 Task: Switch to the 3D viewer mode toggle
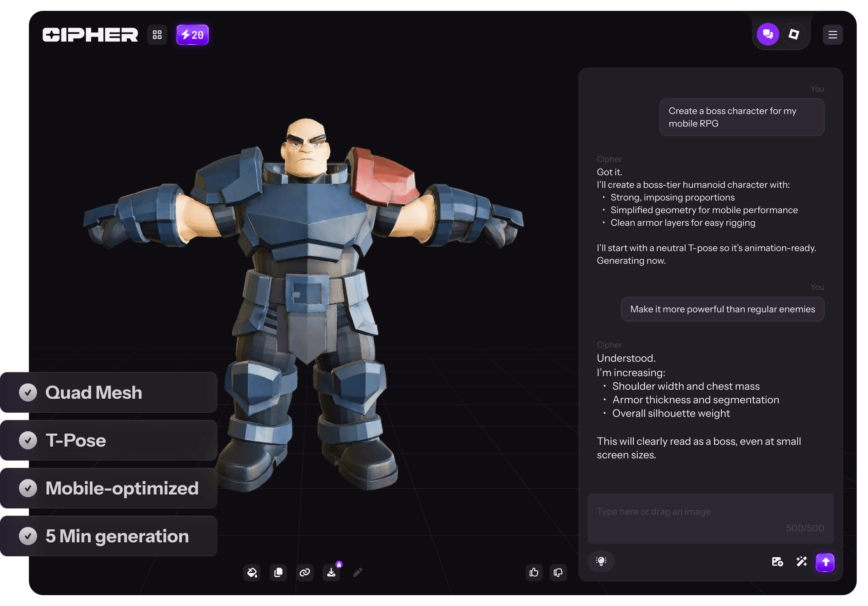pos(794,34)
